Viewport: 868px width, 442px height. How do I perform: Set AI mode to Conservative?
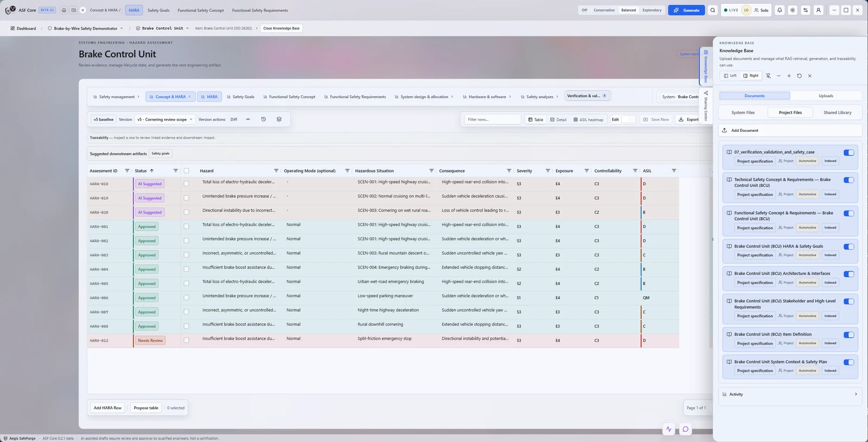click(x=604, y=10)
